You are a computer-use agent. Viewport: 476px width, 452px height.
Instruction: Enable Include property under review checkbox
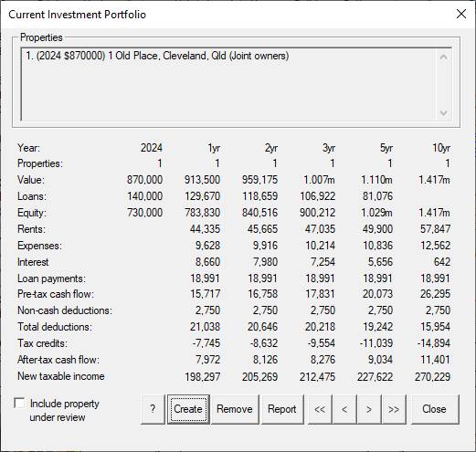coord(19,404)
